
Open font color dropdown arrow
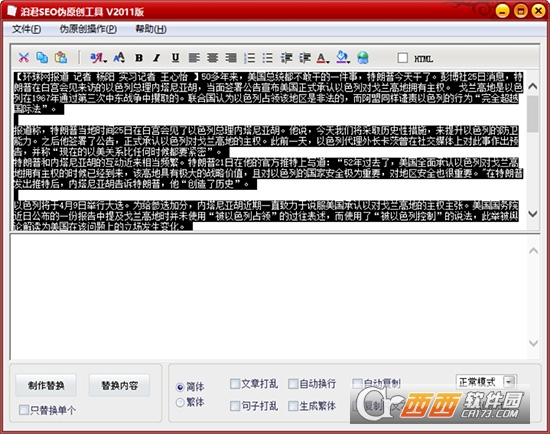pos(328,62)
